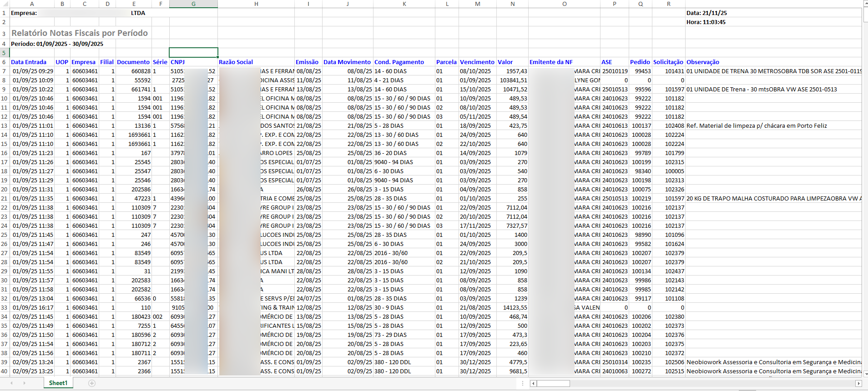Select column H header

coord(256,4)
